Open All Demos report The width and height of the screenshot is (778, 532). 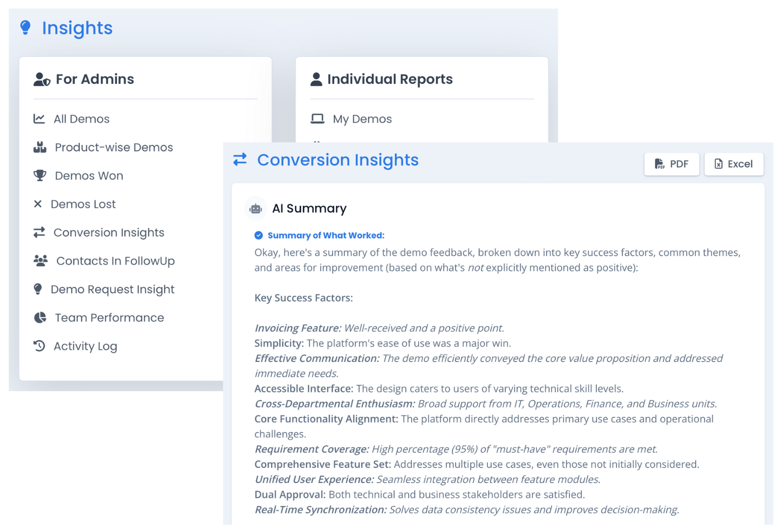(81, 119)
